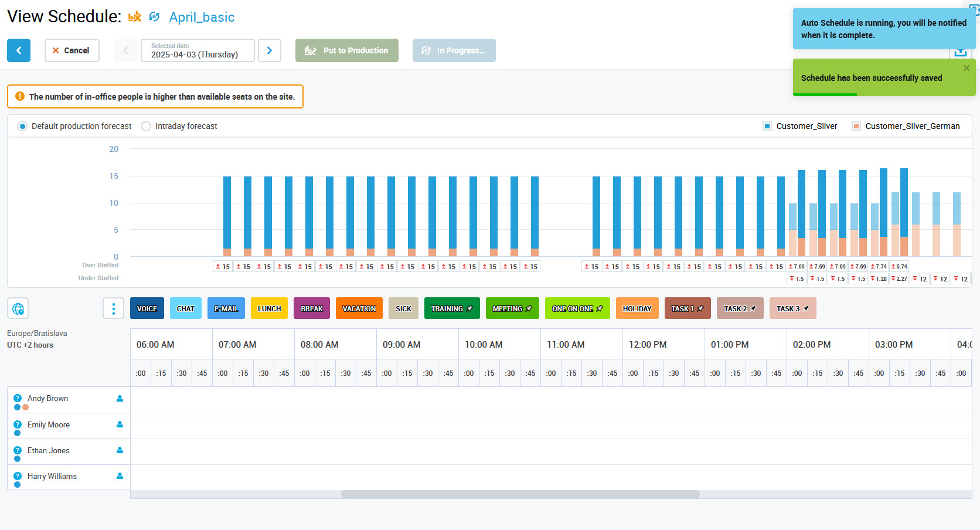Toggle Customer_Silver legend series
The image size is (980, 530).
[767, 126]
